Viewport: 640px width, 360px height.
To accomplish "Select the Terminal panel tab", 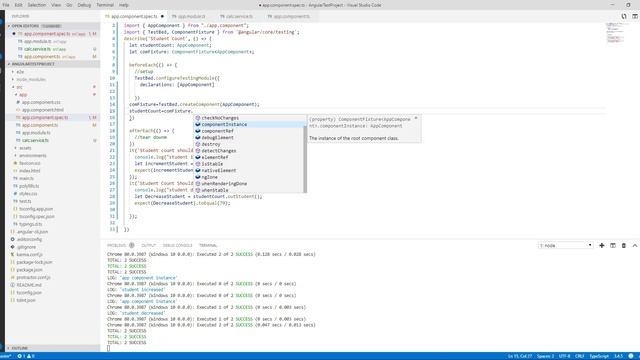I will pos(208,245).
